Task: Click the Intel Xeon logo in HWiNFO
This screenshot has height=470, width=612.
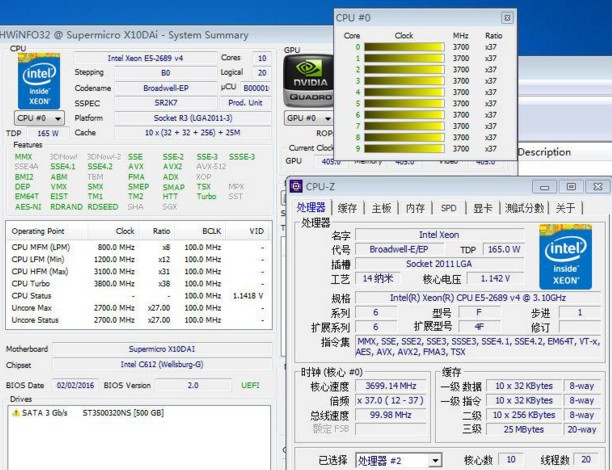Action: [x=39, y=81]
